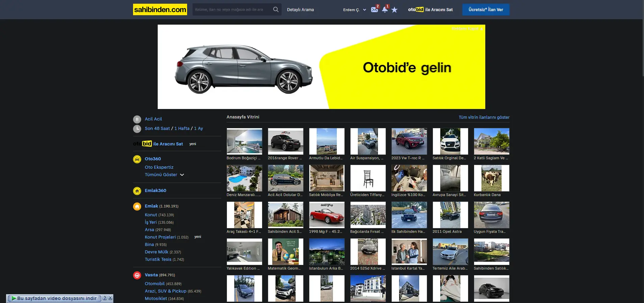Click the Emlak360 house icon

click(137, 191)
